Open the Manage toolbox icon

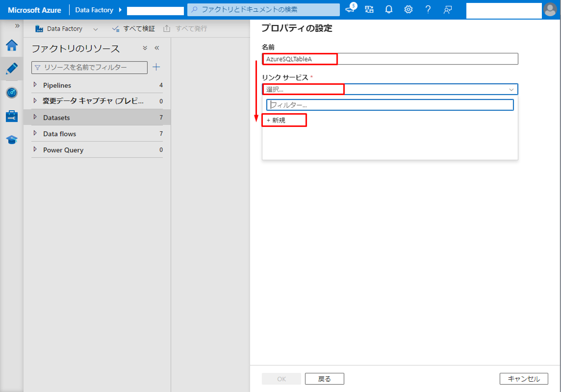[x=11, y=116]
